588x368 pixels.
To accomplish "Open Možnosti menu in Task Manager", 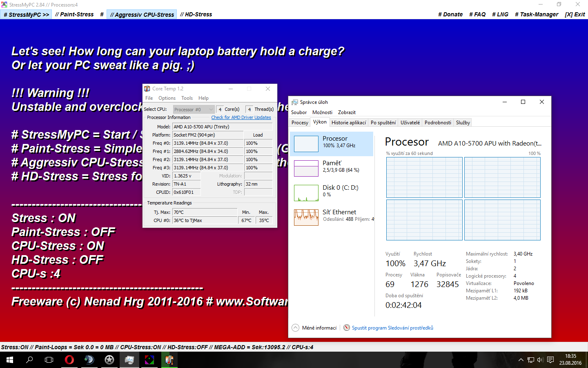I will [322, 112].
